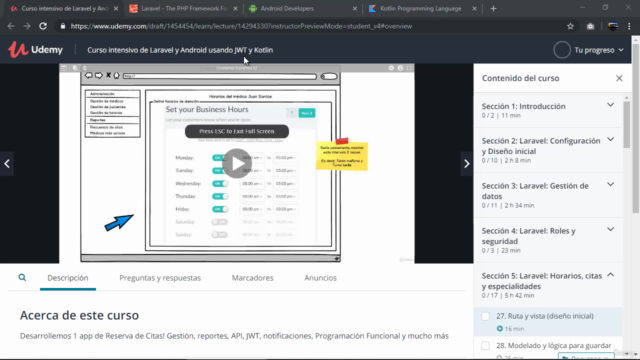Click the course title link in header

click(x=180, y=50)
